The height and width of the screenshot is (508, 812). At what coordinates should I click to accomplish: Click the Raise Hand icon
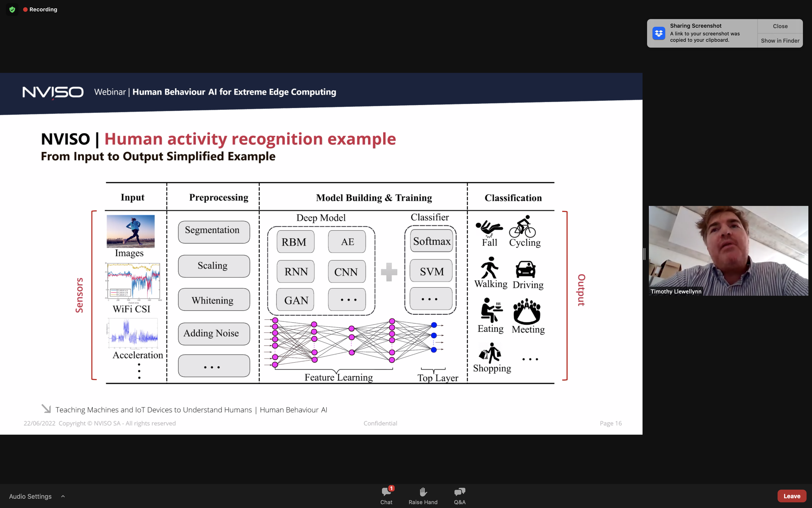tap(423, 492)
